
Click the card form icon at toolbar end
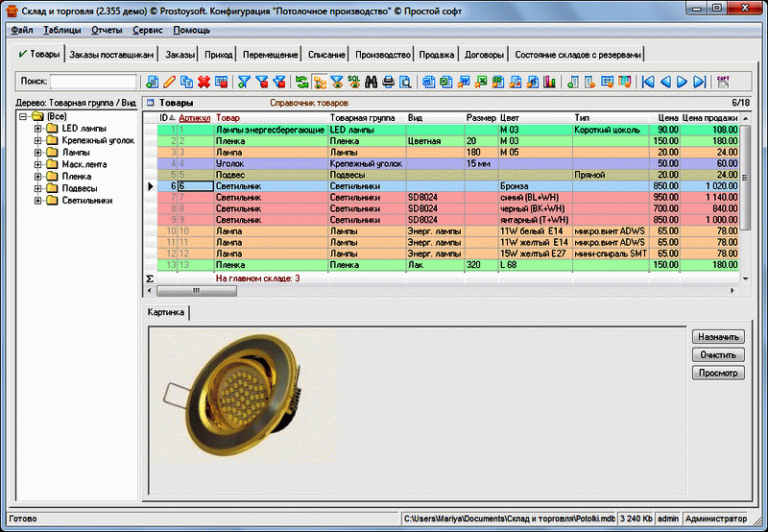(723, 82)
